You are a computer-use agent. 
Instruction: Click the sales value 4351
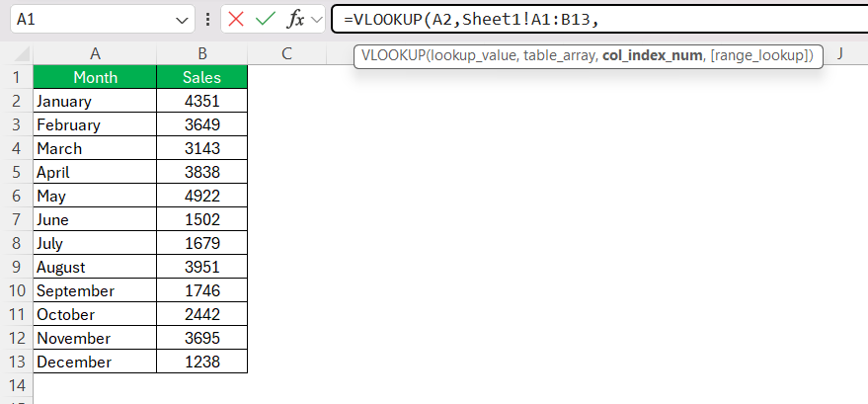coord(202,101)
